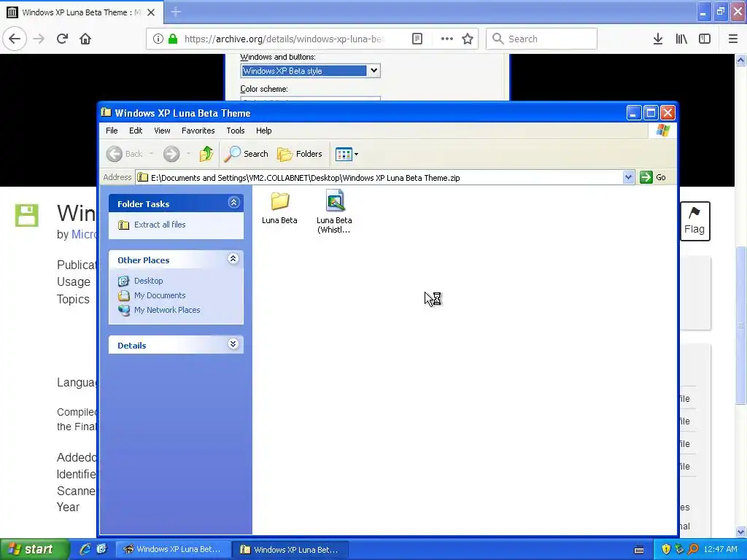Open the Luna Beta folder
747x560 pixels.
click(279, 208)
